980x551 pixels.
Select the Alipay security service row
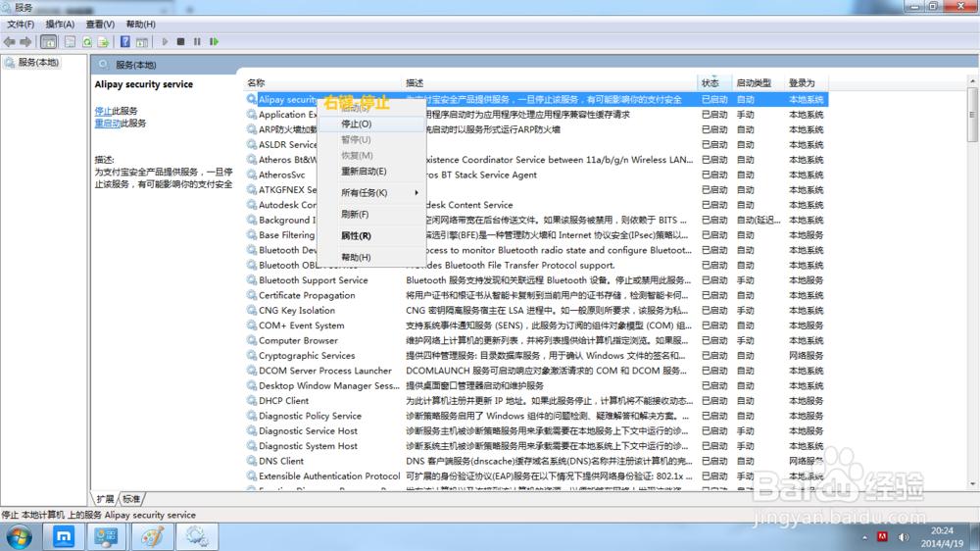[x=536, y=99]
